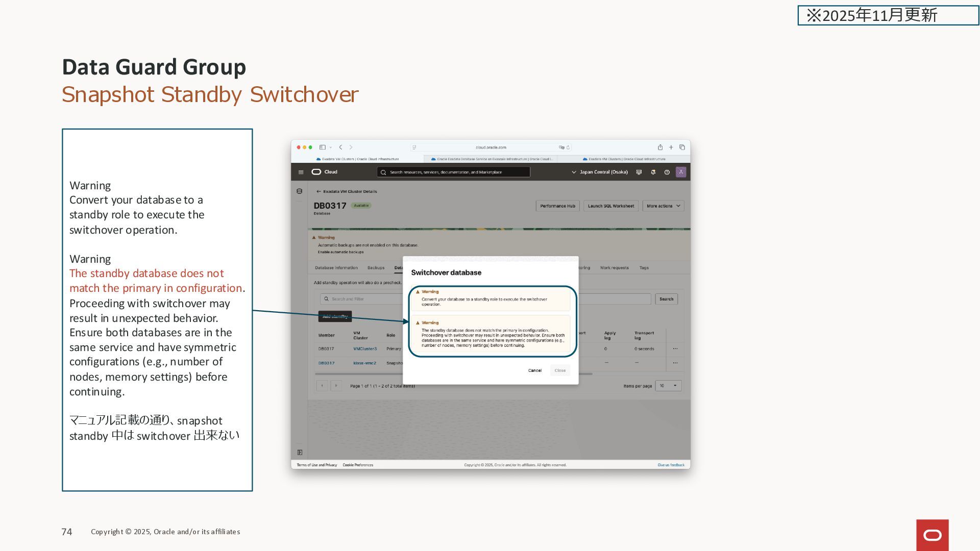Viewport: 980px width, 551px height.
Task: Switch to the Backups tab
Action: 376,268
